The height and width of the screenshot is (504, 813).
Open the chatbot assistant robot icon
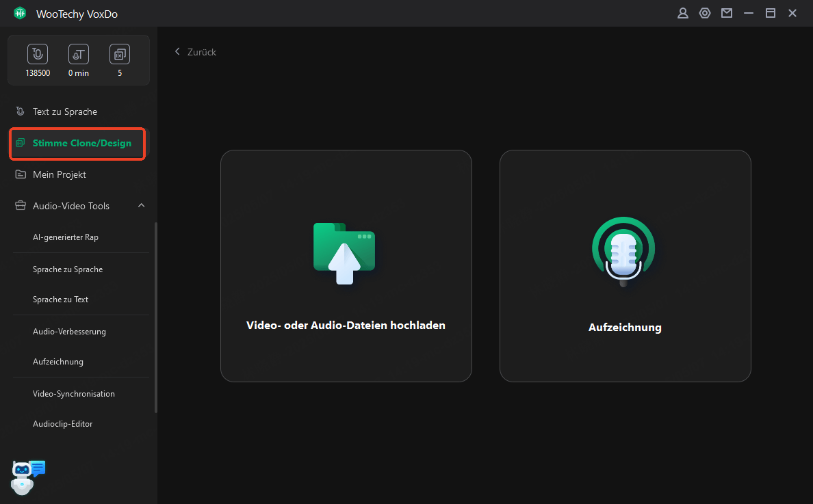click(27, 476)
